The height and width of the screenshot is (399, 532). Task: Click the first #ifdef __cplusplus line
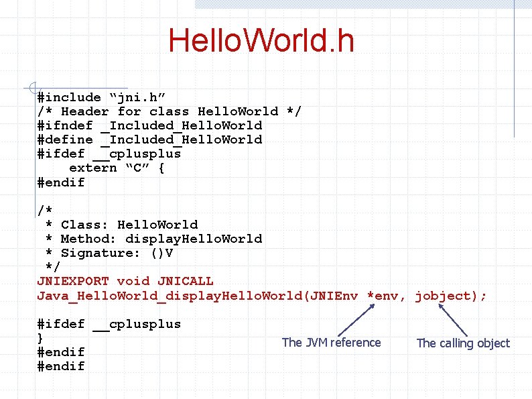(109, 154)
